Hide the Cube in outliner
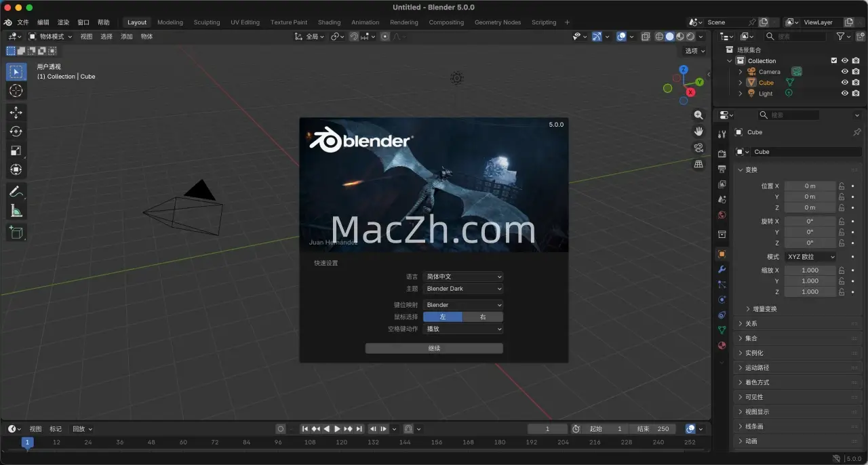 point(845,83)
